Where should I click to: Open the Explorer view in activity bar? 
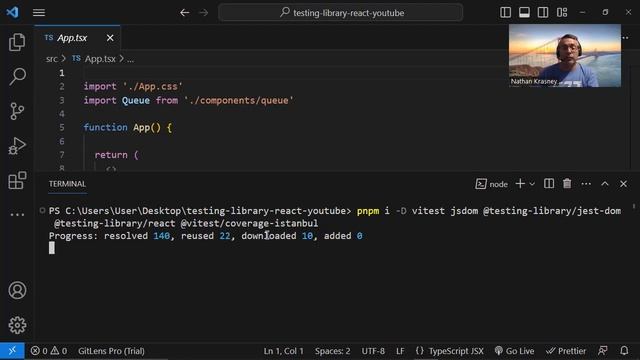click(x=17, y=42)
